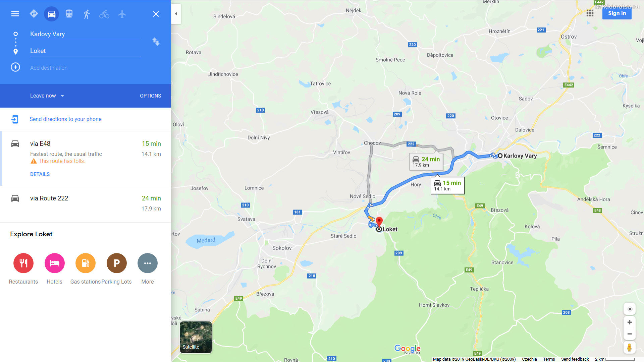Collapse the side panel arrow
644x362 pixels.
tap(176, 14)
